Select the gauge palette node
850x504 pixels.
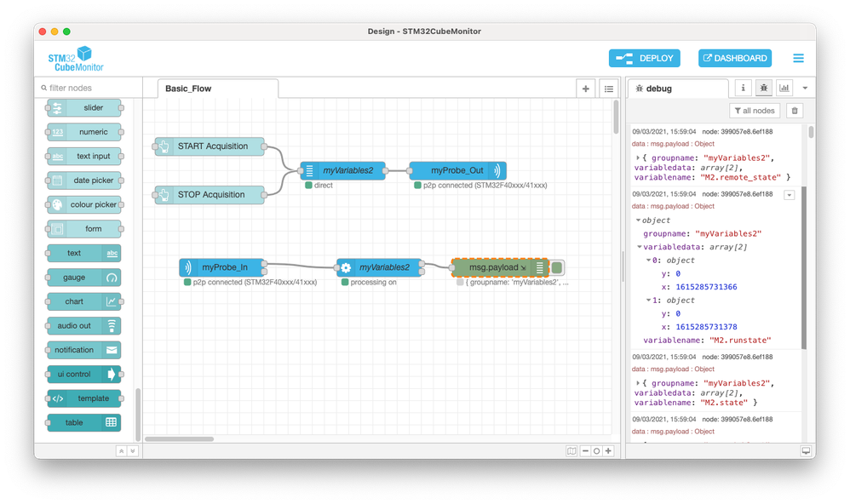pyautogui.click(x=84, y=278)
